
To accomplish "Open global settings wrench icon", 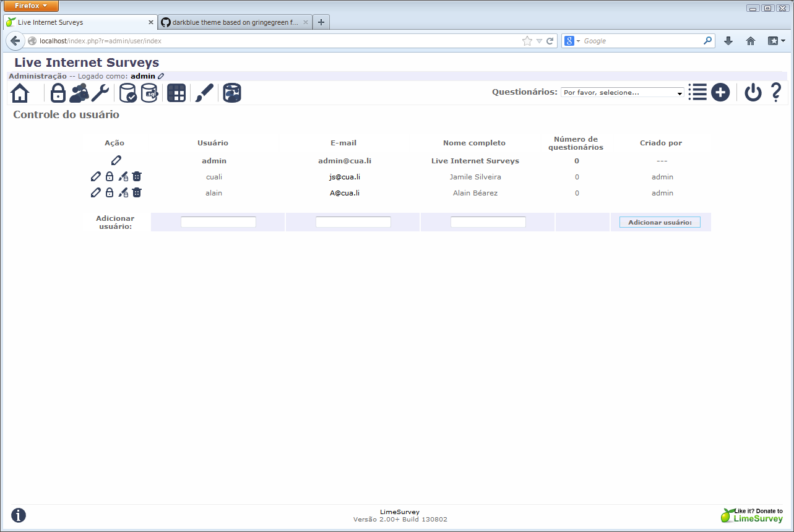I will coord(100,93).
